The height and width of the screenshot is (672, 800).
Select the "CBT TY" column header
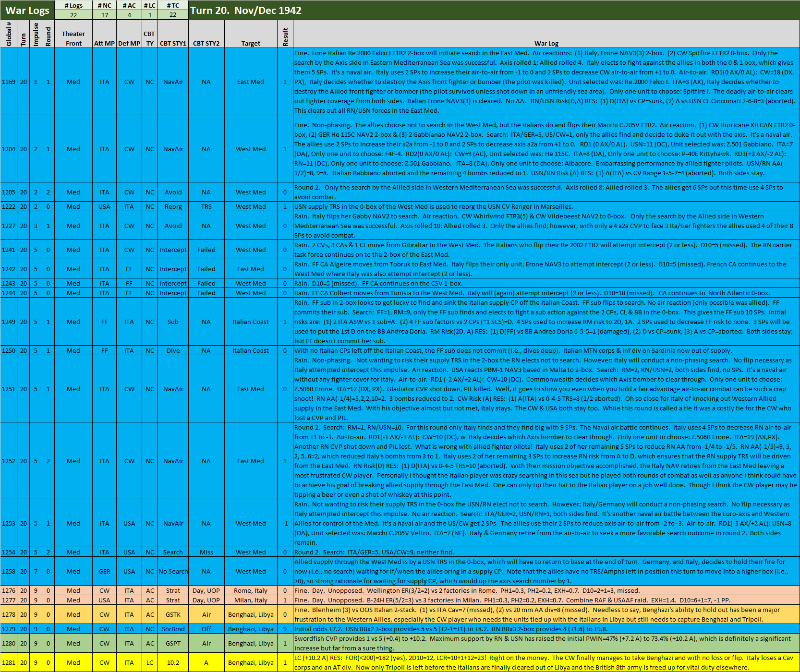[150, 34]
